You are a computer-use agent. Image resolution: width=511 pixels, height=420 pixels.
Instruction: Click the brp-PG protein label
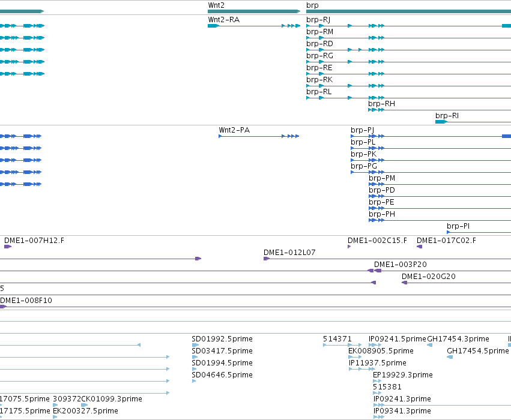pyautogui.click(x=364, y=166)
